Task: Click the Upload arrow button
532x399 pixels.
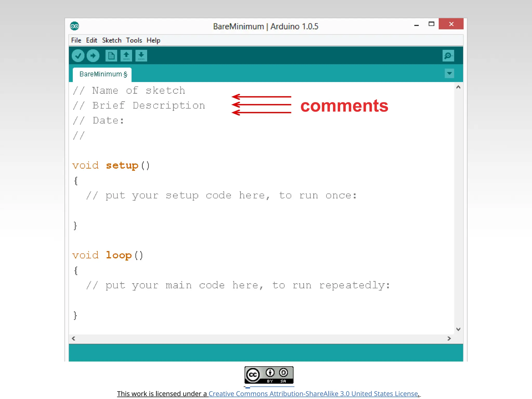Action: (93, 56)
